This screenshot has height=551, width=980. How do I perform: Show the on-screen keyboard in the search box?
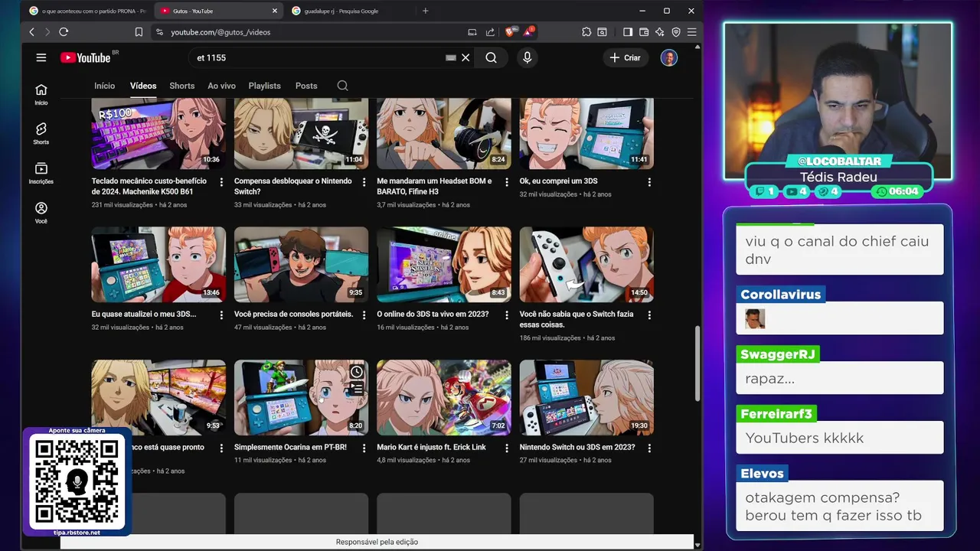point(451,57)
